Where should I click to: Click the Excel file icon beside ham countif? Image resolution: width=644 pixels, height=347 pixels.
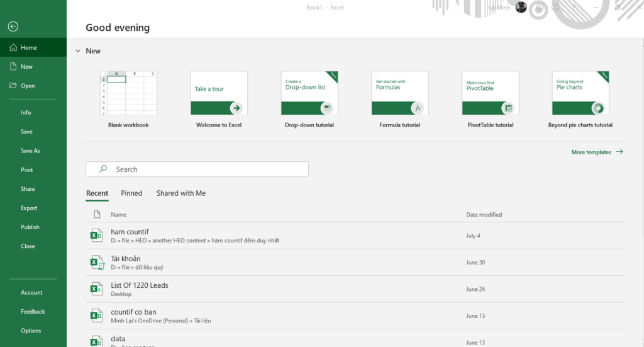pos(96,236)
